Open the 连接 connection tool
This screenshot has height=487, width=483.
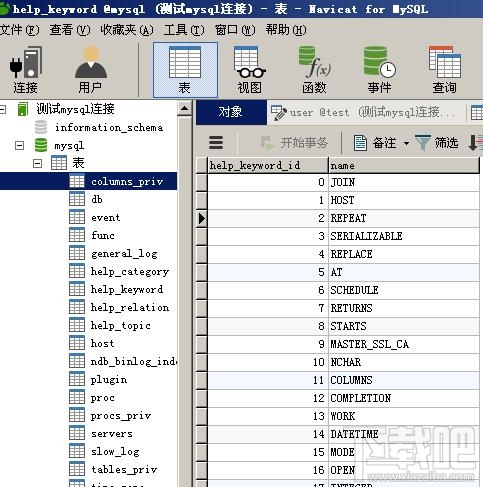[x=25, y=70]
